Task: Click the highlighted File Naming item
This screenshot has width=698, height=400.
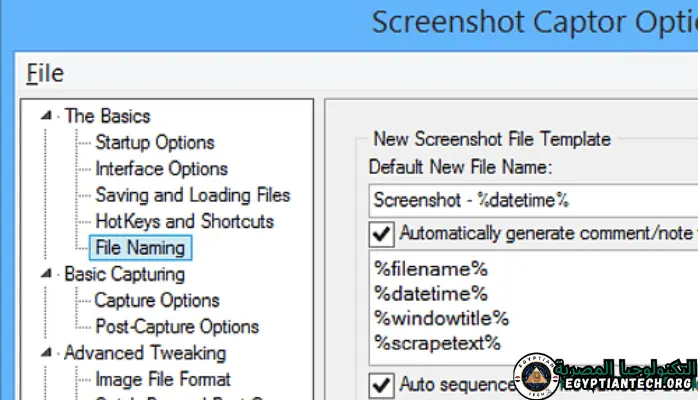Action: point(140,247)
